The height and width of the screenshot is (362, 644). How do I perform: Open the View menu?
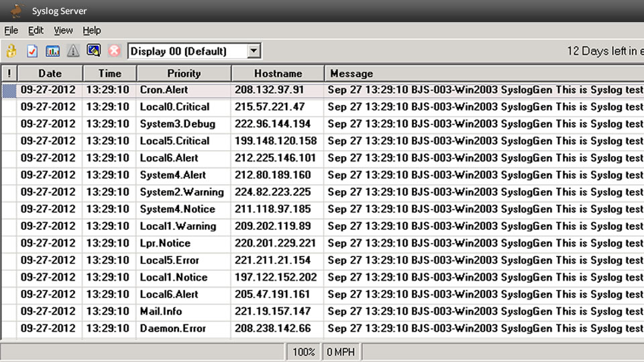click(x=63, y=30)
